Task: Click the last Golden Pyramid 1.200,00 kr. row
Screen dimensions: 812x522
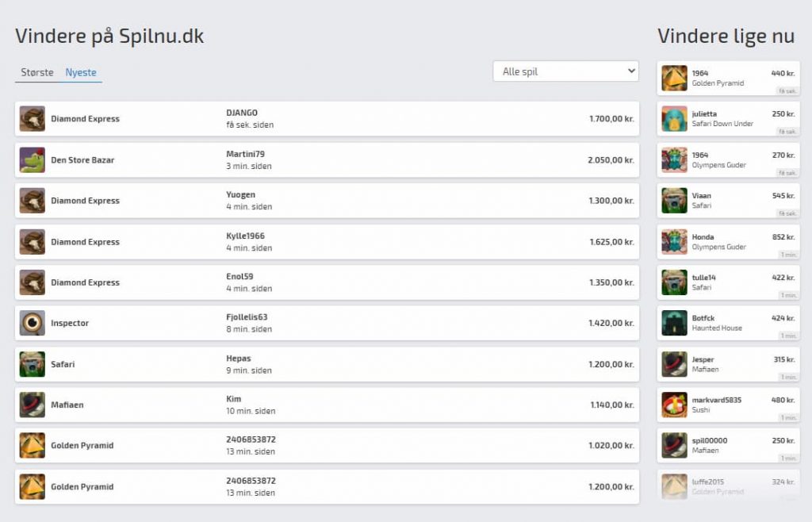Action: [x=327, y=486]
